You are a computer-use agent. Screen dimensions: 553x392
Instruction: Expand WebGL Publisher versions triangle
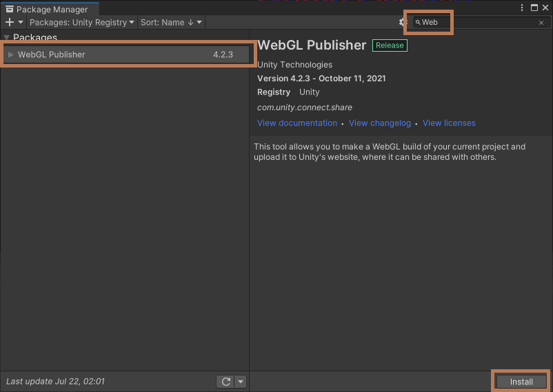[10, 54]
